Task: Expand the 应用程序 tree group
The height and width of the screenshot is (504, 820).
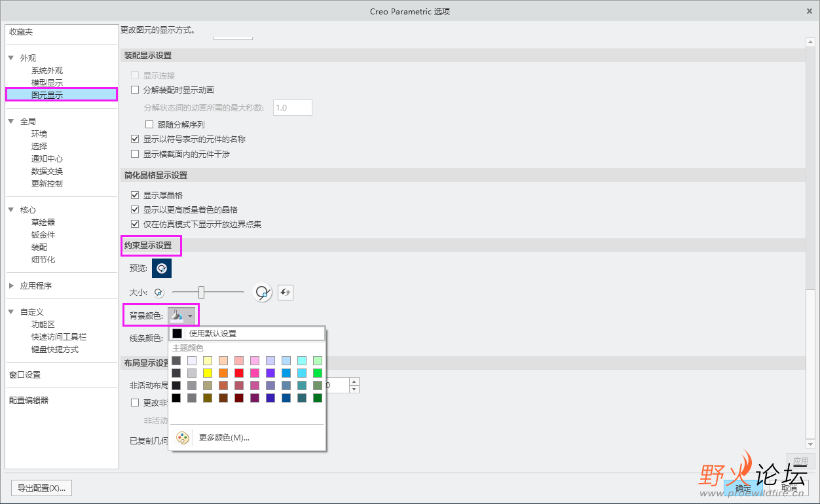Action: 11,285
